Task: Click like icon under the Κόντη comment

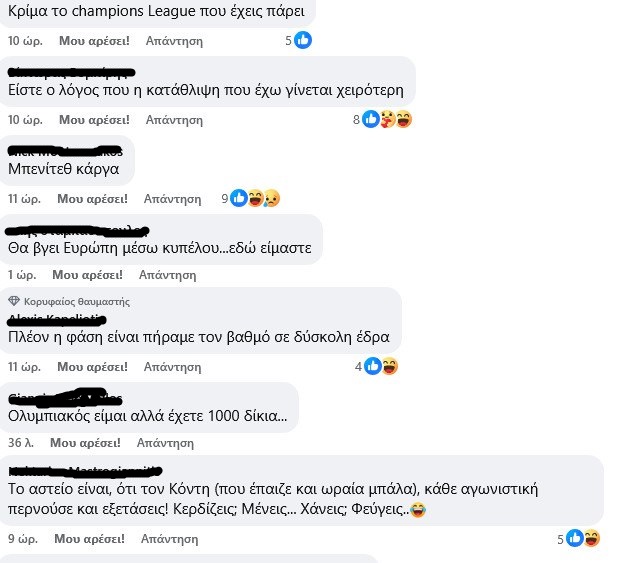Action: (x=575, y=539)
